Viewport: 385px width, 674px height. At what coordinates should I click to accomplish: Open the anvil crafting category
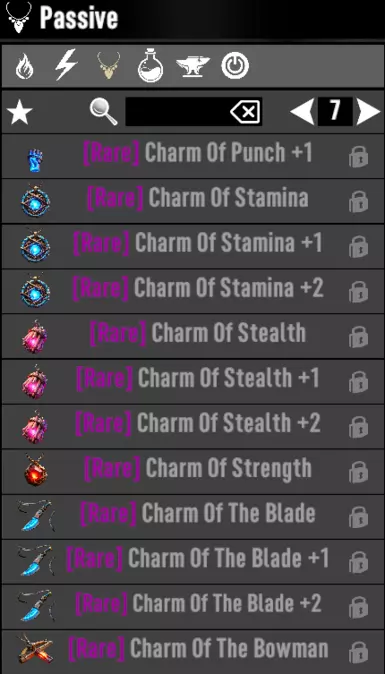(x=192, y=67)
